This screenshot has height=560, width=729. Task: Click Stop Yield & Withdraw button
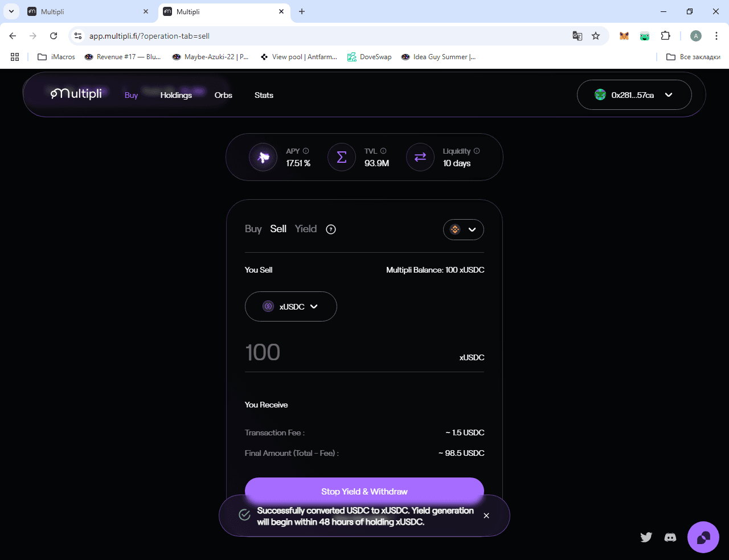pos(364,491)
